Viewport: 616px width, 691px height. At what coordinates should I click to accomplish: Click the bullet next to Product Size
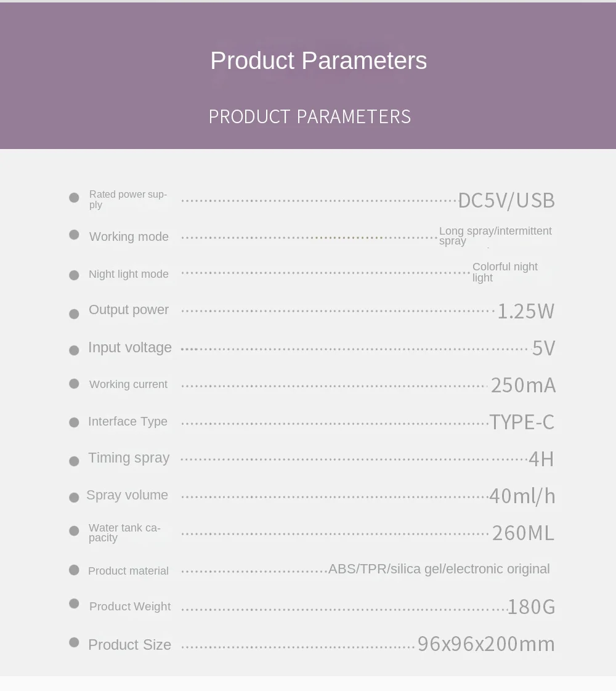click(74, 642)
